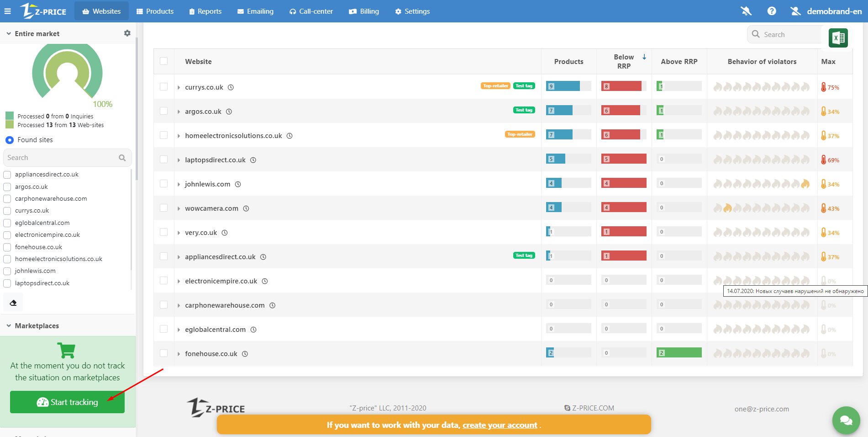The width and height of the screenshot is (868, 437).
Task: Expand the johnlewis.com row
Action: point(179,184)
